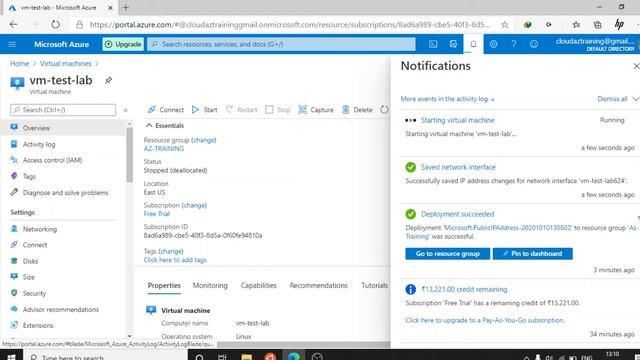
Task: Refresh the VM overview
Action: tap(384, 110)
